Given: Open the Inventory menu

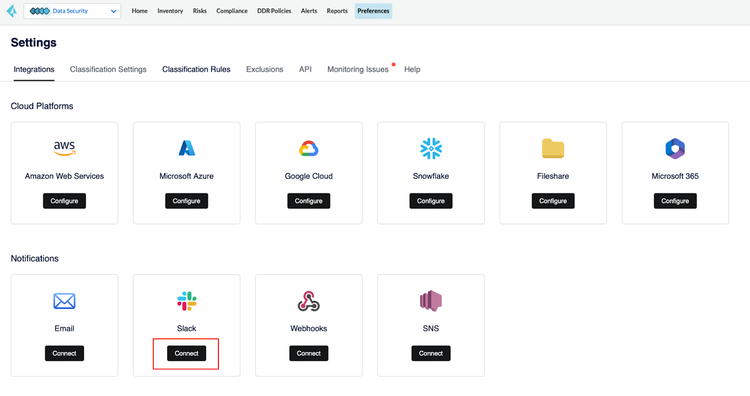Looking at the screenshot, I should pyautogui.click(x=170, y=11).
